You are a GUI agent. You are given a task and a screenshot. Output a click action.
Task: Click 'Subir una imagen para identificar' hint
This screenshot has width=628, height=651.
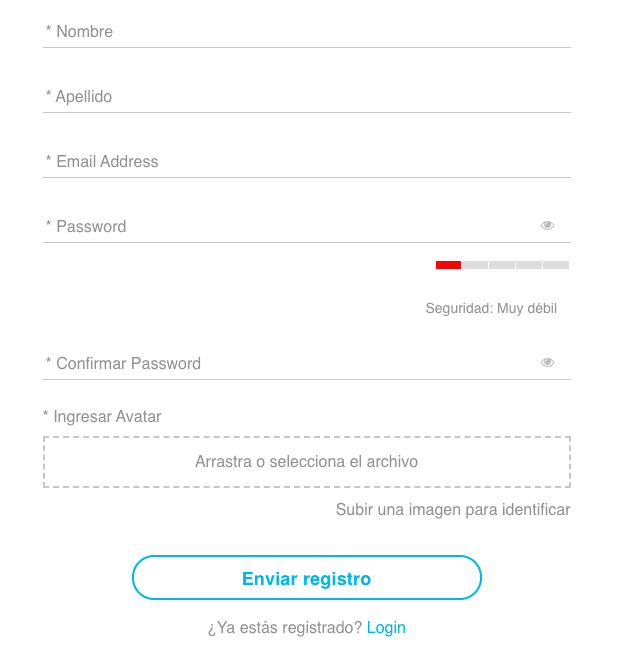(453, 509)
